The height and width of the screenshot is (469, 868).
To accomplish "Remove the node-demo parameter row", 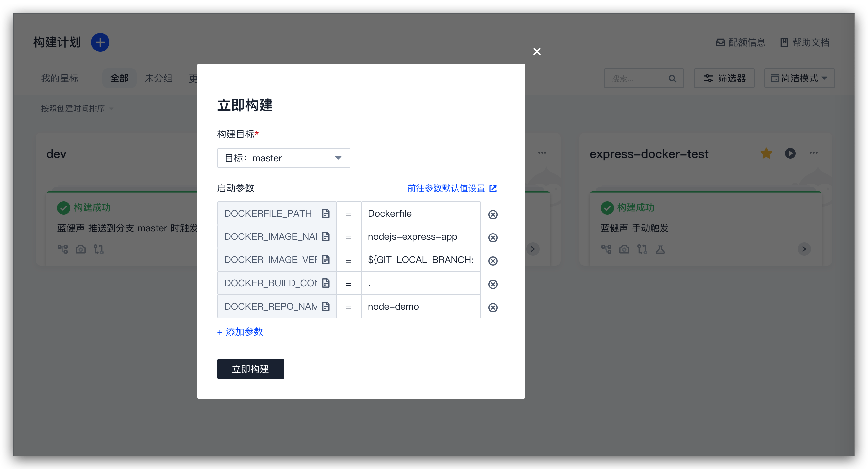I will click(493, 307).
